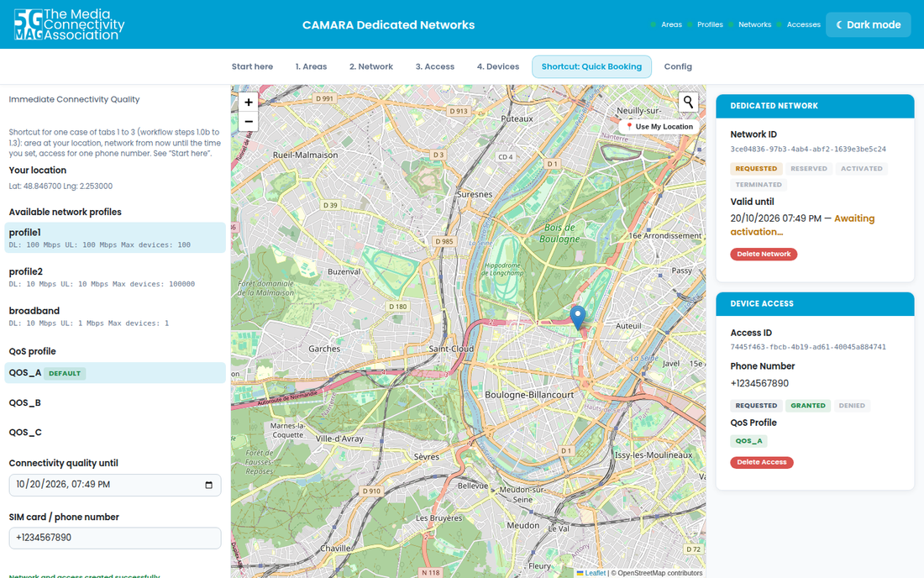Image resolution: width=924 pixels, height=578 pixels.
Task: Delete the dedicated network
Action: coord(764,254)
